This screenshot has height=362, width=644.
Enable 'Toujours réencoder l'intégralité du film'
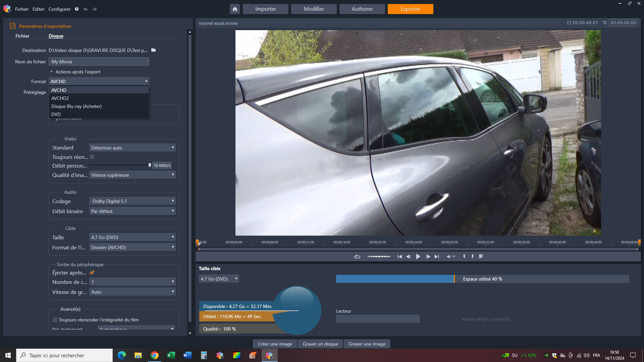55,320
